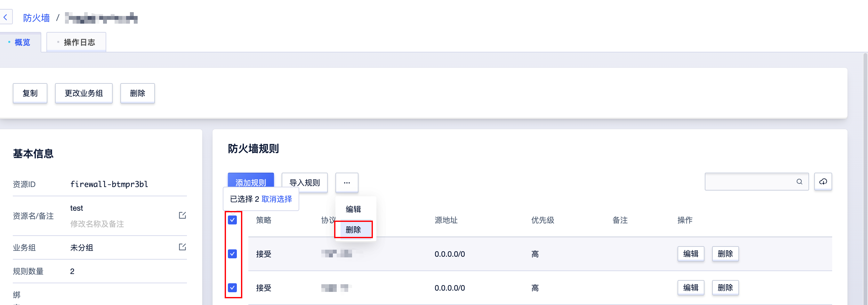This screenshot has width=868, height=305.
Task: Uncheck the second 接受 rule's row checkbox
Action: pyautogui.click(x=232, y=288)
